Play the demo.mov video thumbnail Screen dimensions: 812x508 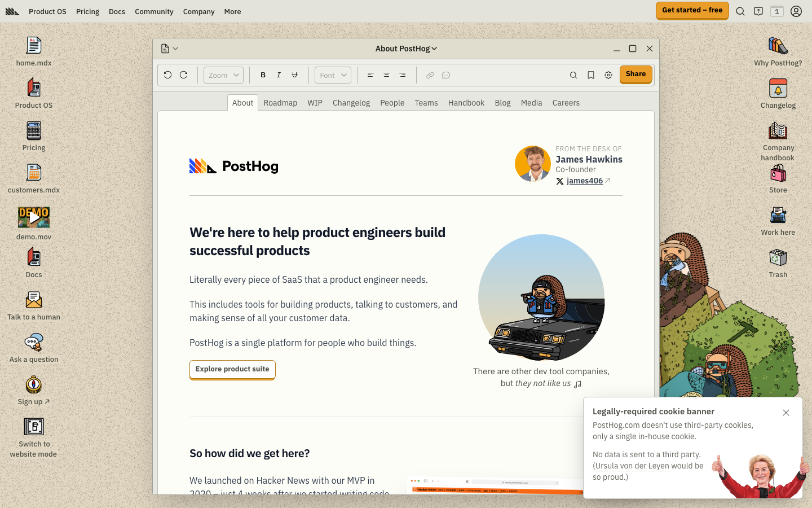[x=34, y=217]
